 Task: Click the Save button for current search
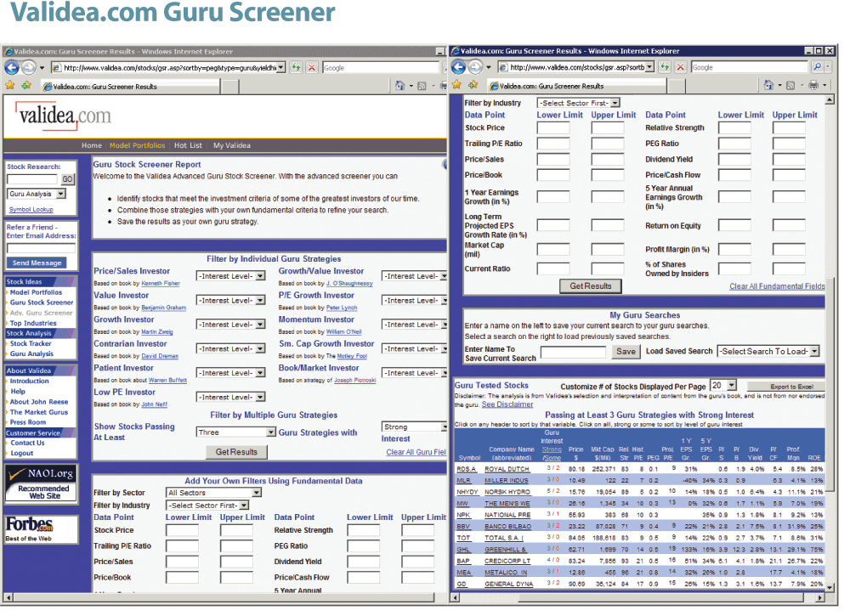click(x=626, y=352)
